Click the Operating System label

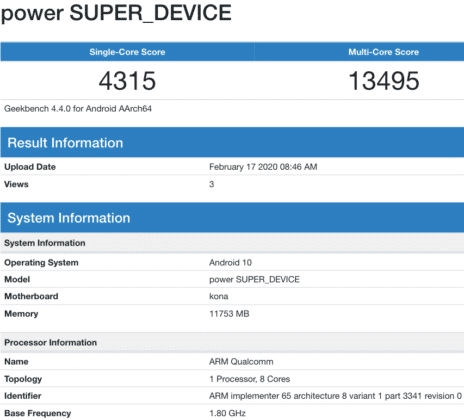[41, 263]
